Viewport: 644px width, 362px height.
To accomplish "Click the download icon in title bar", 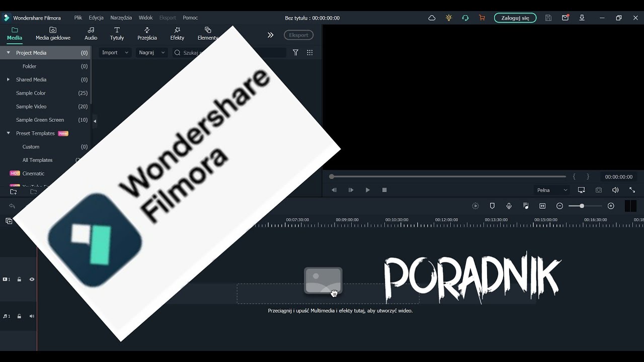I will (x=582, y=18).
